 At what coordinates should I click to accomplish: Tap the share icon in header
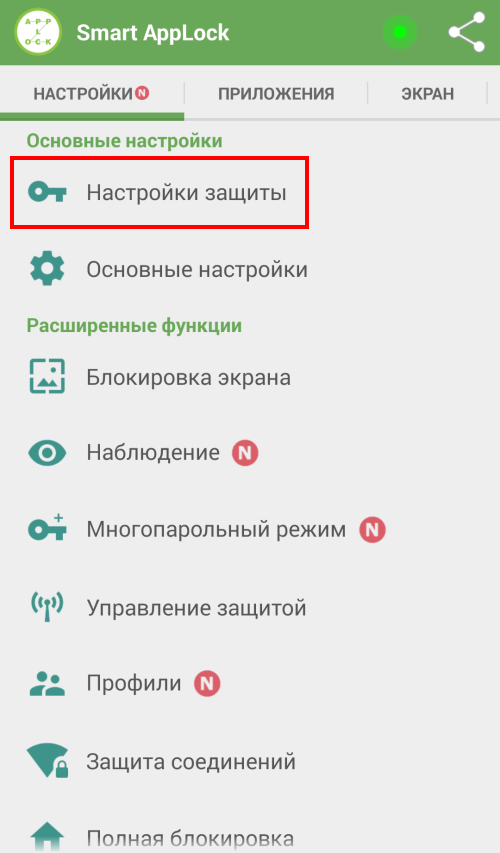coord(467,33)
